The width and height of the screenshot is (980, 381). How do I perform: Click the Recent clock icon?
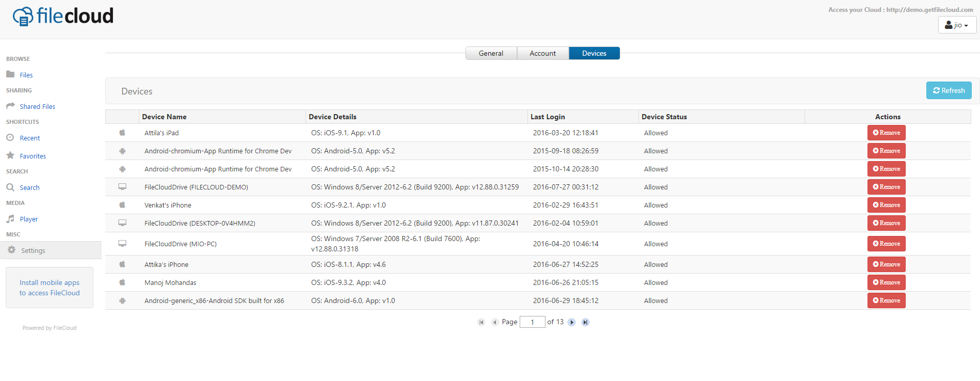[x=10, y=137]
